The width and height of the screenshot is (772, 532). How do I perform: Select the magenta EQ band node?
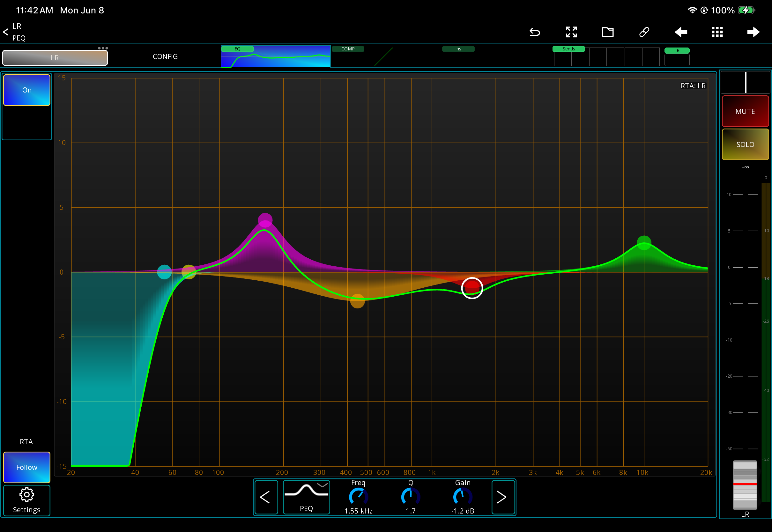click(265, 220)
